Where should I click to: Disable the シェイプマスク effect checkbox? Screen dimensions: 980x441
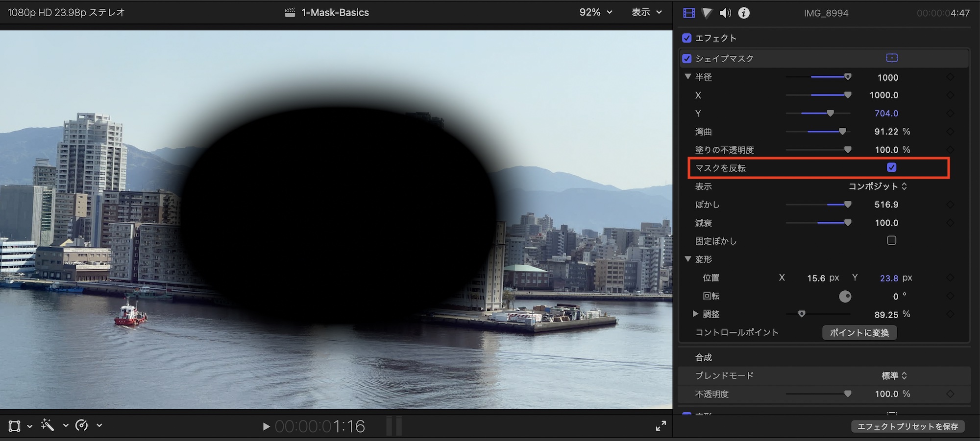click(687, 58)
